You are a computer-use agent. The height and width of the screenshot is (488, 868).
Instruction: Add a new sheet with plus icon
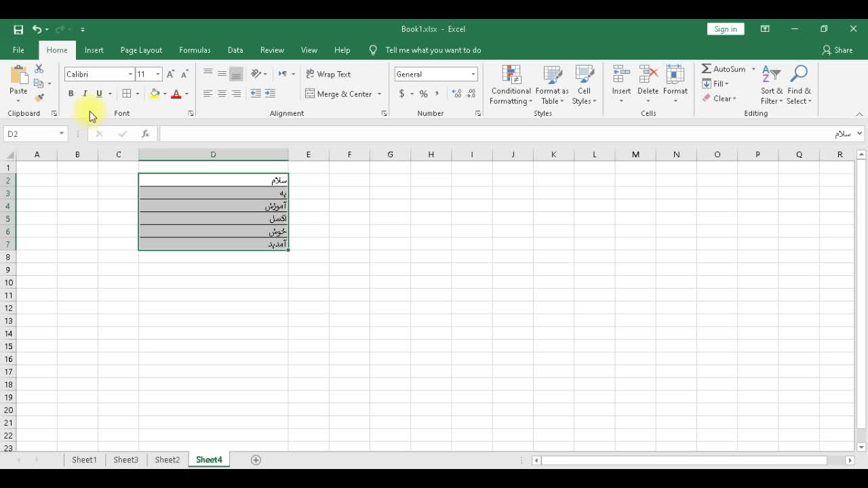[x=256, y=460]
